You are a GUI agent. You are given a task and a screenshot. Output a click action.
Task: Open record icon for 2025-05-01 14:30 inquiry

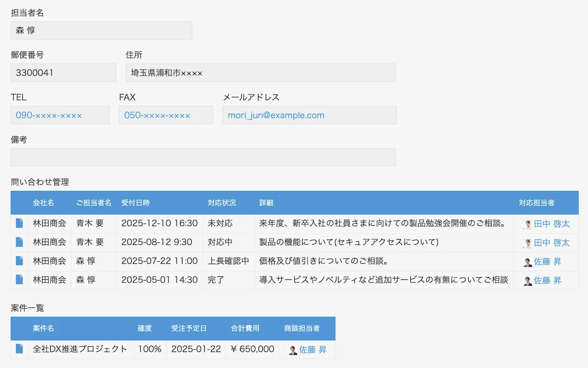point(19,280)
